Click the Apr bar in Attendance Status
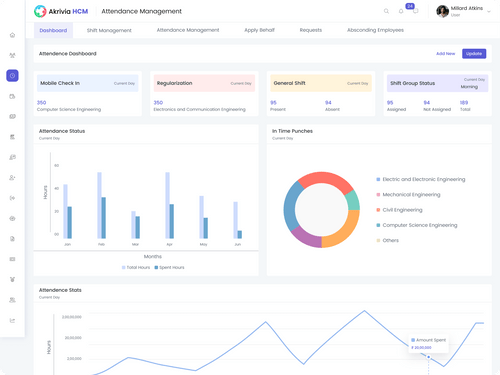The image size is (500, 375). pyautogui.click(x=170, y=205)
